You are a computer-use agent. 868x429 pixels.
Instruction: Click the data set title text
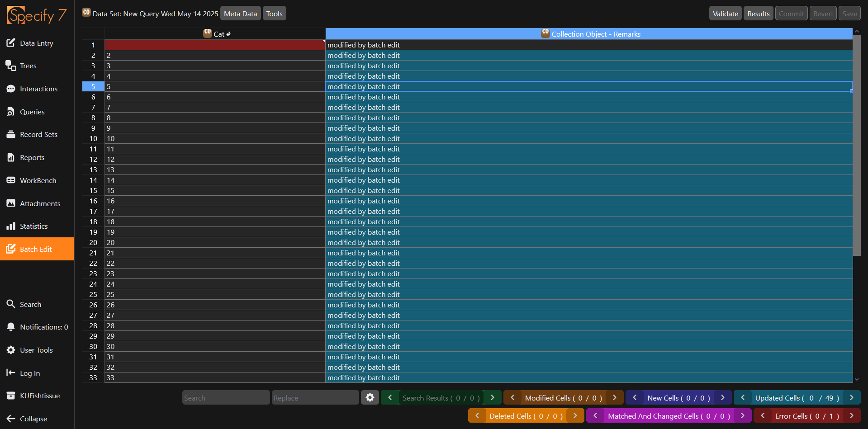click(155, 14)
